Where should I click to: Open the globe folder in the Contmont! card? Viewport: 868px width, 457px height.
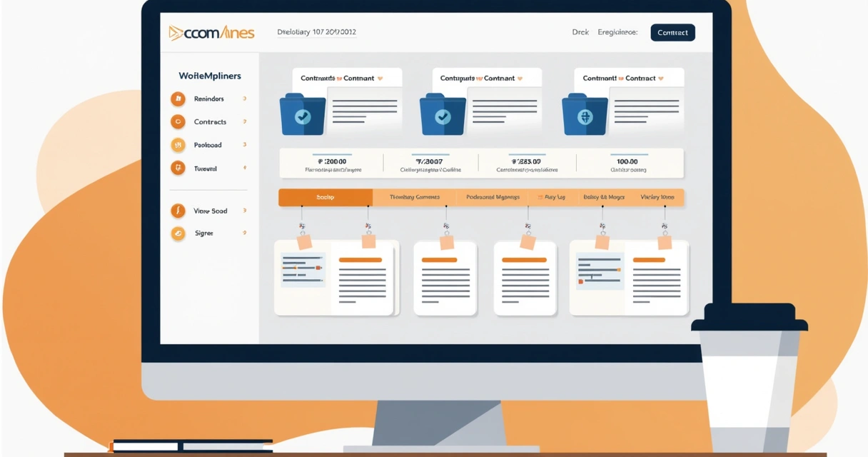pyautogui.click(x=585, y=114)
